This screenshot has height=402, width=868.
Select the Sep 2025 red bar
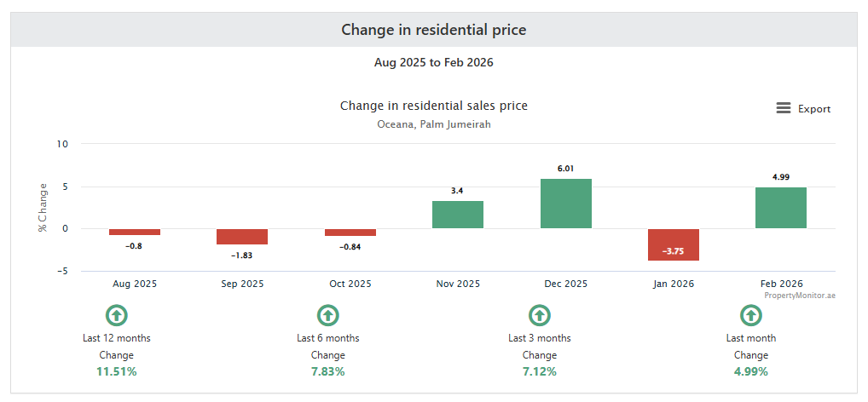[242, 237]
